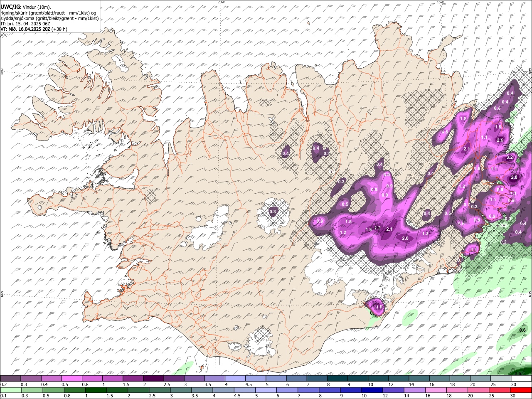The image size is (532, 399).
Task: Click the "IT: þri. 15. 04. 2025 06Z" line
Action: coord(25,24)
